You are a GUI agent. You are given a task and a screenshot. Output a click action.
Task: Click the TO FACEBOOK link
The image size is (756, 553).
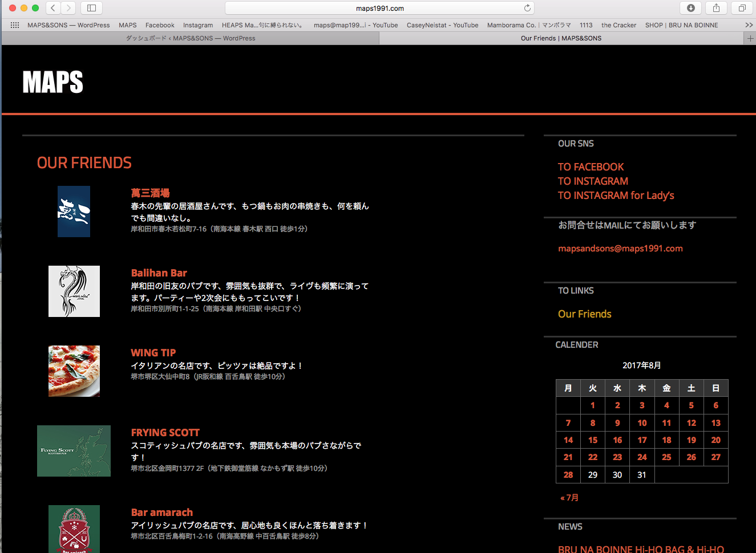[591, 167]
